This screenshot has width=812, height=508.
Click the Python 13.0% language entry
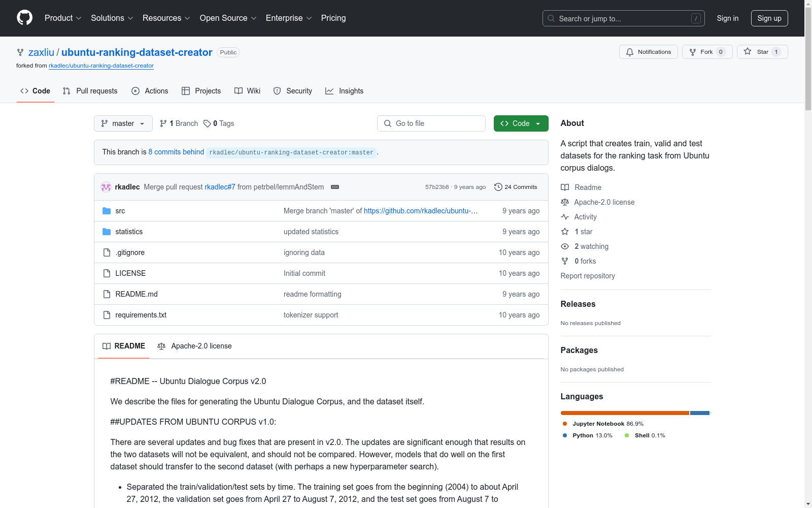pyautogui.click(x=588, y=435)
